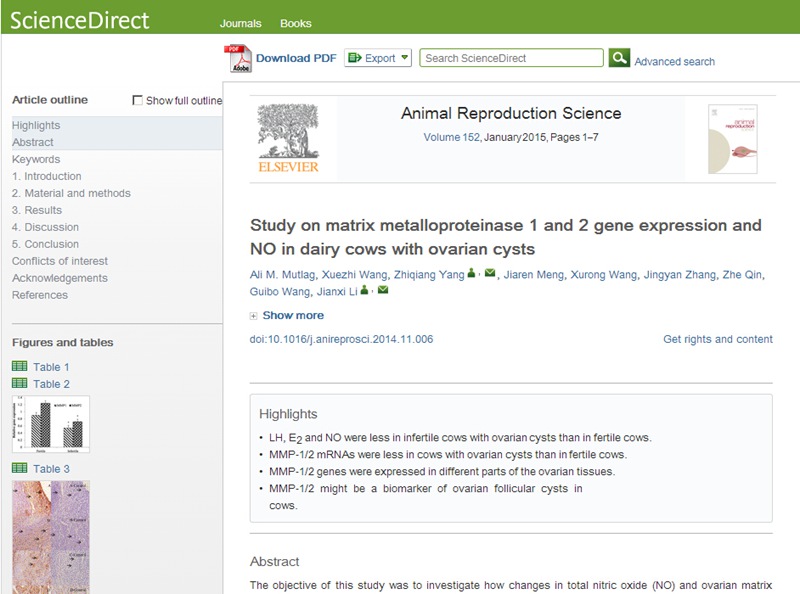The height and width of the screenshot is (594, 800).
Task: Enable the Show full outline checkbox
Action: tap(137, 100)
